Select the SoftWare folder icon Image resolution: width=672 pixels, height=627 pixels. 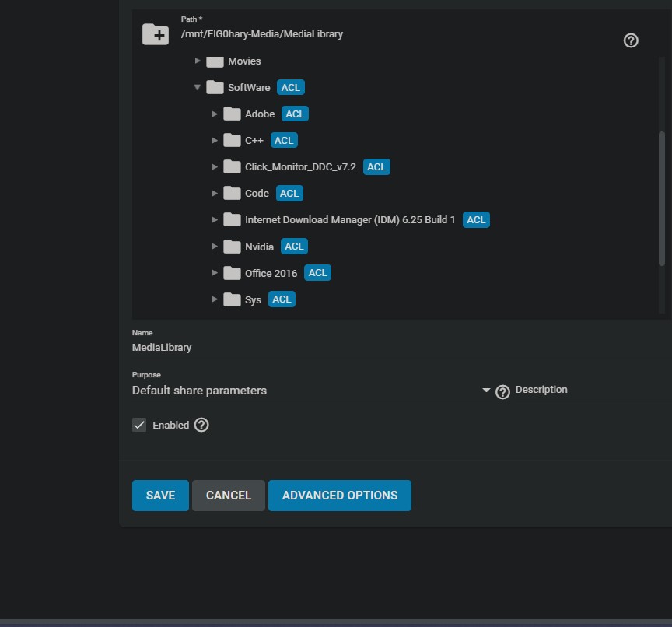(x=215, y=87)
